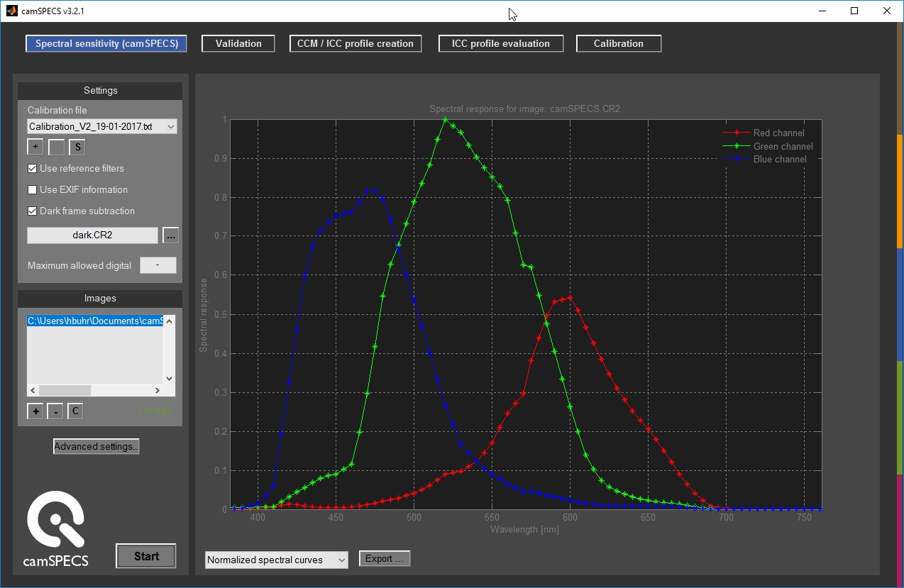Add an image with Images plus button
This screenshot has width=904, height=588.
click(35, 411)
